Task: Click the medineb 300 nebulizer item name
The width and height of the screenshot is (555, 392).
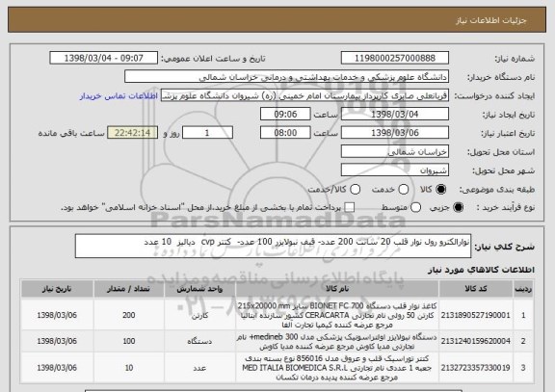Action: 337,341
